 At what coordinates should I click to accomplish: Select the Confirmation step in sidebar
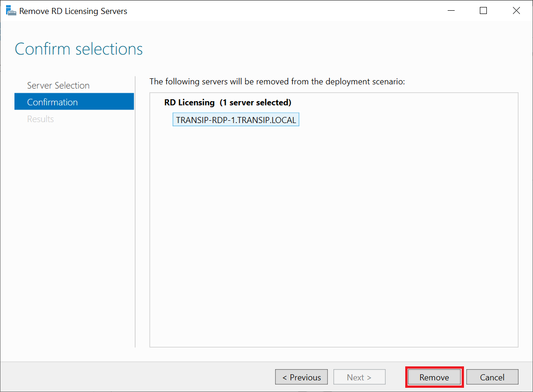click(74, 102)
